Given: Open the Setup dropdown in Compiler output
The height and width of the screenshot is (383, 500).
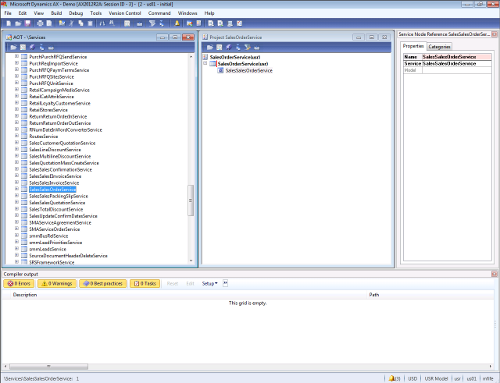Looking at the screenshot, I should click(x=209, y=283).
